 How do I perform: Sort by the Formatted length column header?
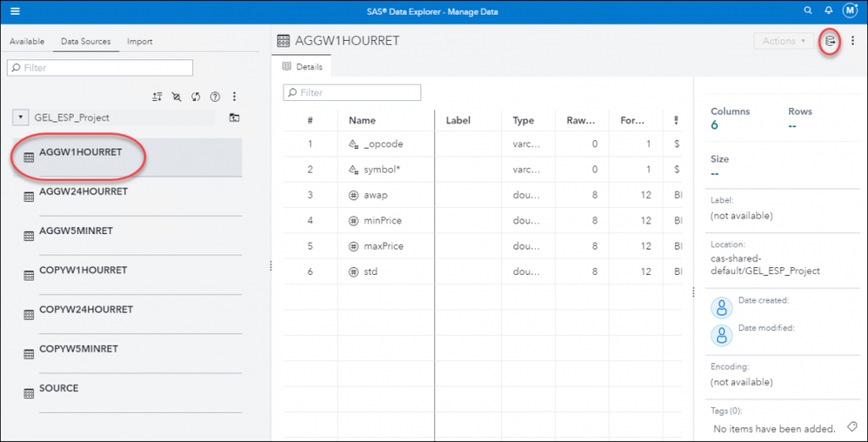pyautogui.click(x=632, y=120)
